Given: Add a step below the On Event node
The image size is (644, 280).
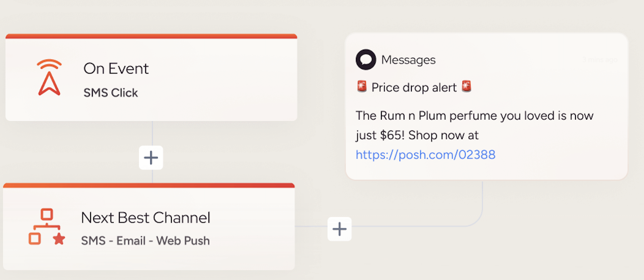Looking at the screenshot, I should click(151, 158).
